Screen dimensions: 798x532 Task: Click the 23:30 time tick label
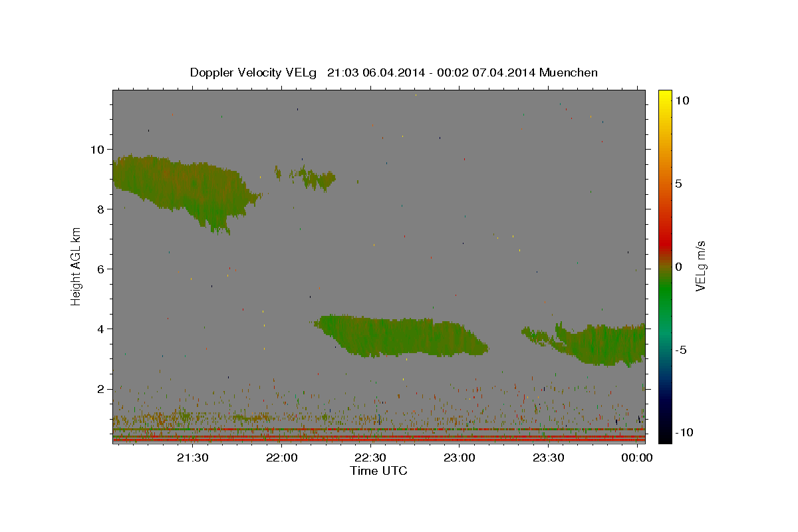pos(548,458)
